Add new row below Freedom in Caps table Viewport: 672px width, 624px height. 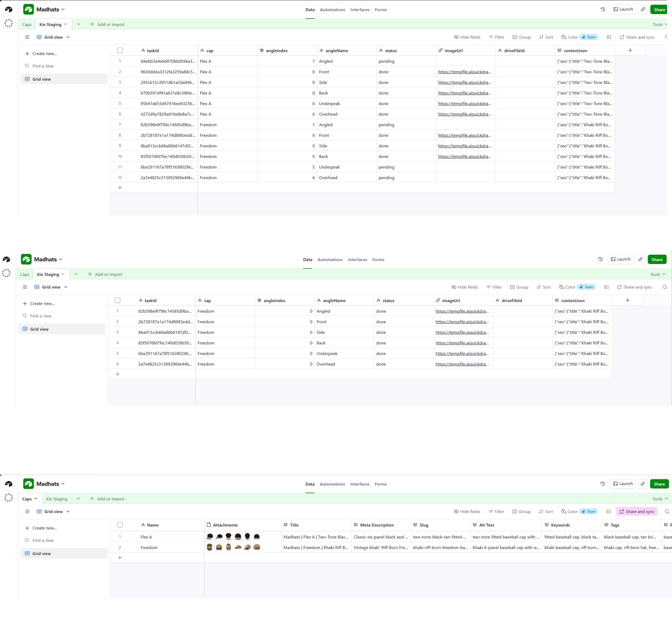pos(120,557)
